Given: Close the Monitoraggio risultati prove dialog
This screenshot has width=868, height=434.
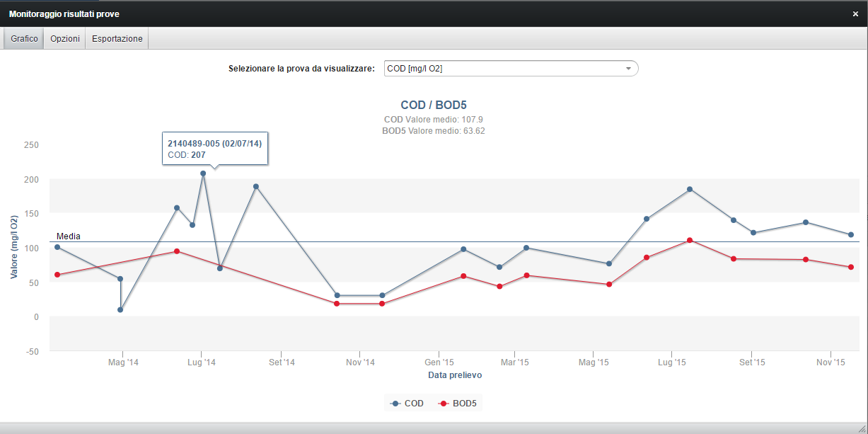Looking at the screenshot, I should 855,13.
